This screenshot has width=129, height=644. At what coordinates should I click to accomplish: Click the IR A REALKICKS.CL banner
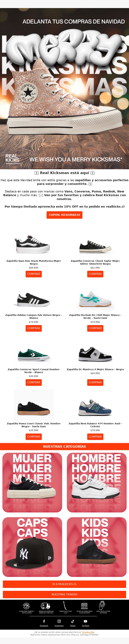click(64, 584)
